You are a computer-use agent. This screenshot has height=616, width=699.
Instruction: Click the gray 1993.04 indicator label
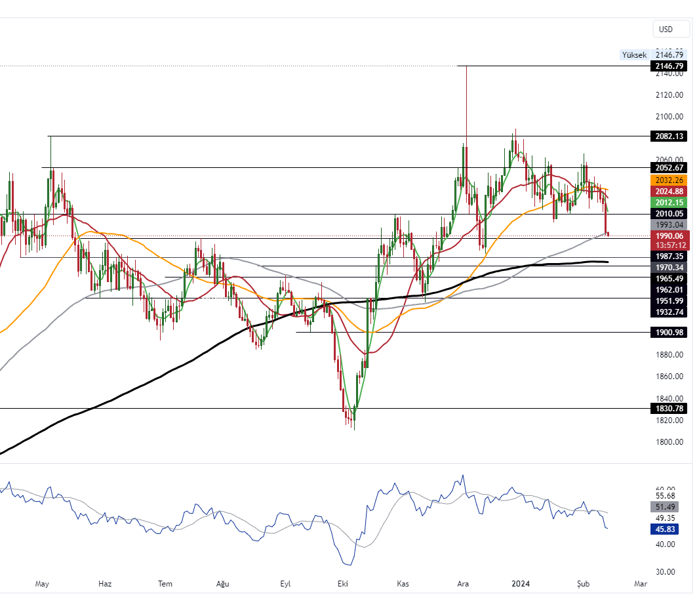669,225
